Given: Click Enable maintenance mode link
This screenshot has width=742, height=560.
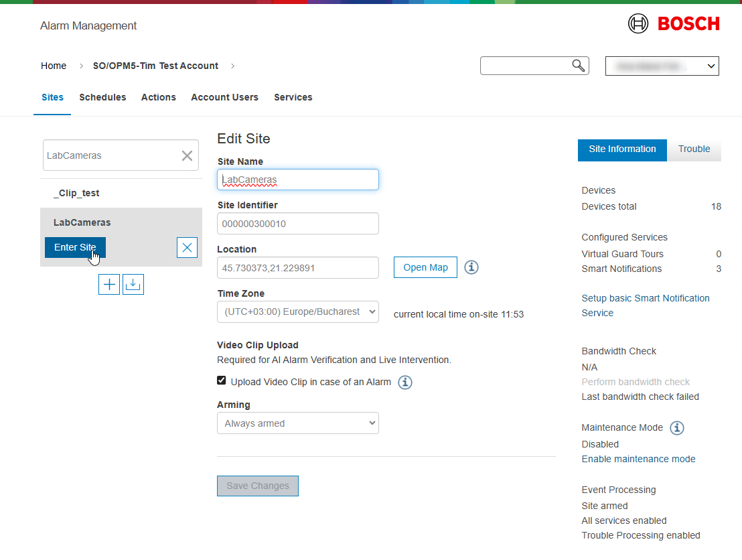Looking at the screenshot, I should 638,459.
